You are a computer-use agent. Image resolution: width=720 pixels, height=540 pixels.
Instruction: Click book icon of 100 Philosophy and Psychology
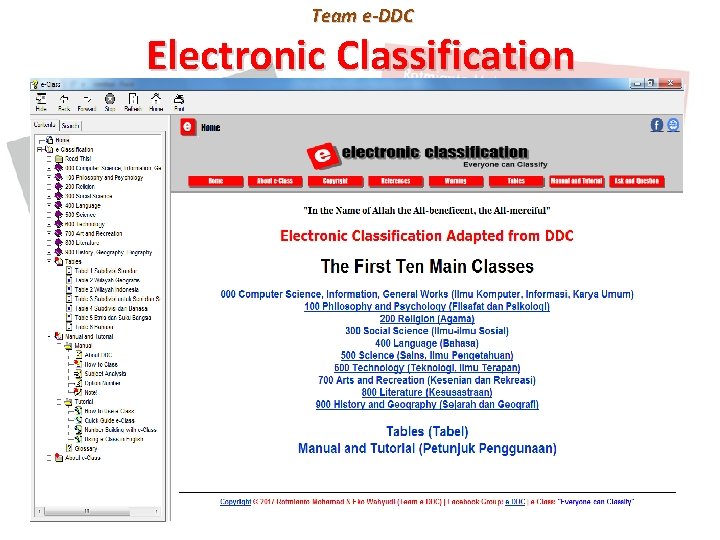pyautogui.click(x=58, y=177)
